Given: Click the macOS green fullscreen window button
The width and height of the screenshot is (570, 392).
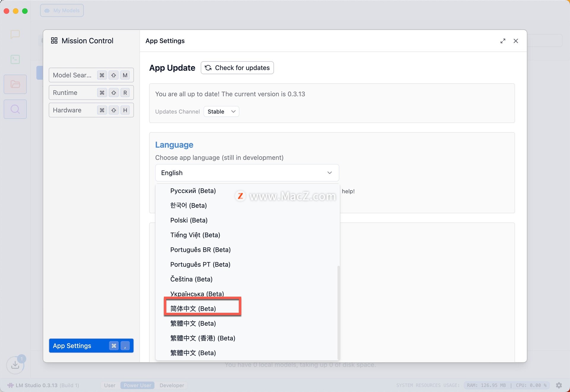Looking at the screenshot, I should click(x=25, y=11).
